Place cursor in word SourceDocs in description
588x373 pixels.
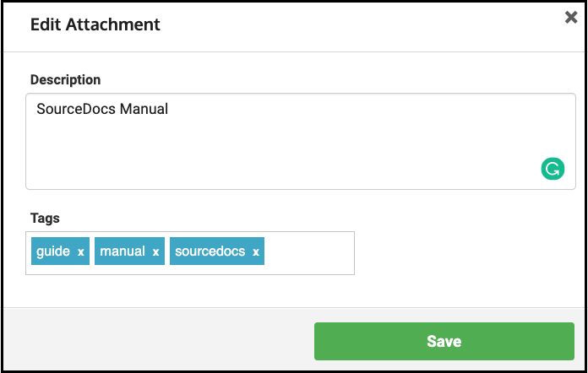[76, 109]
